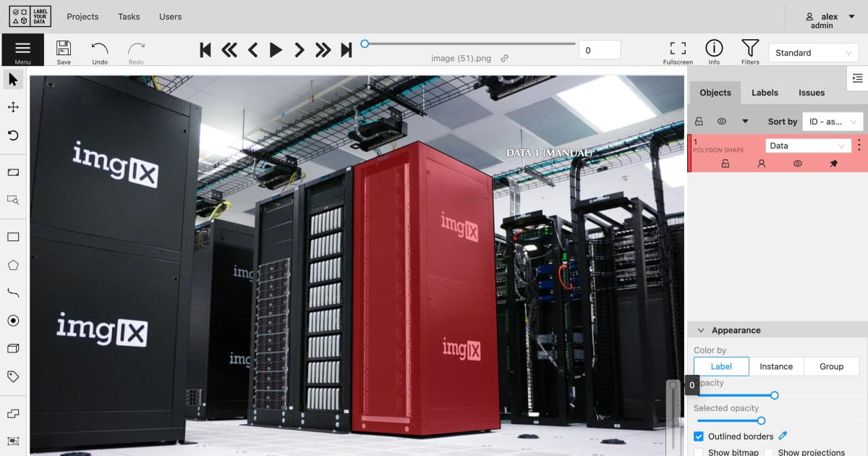Screen dimensions: 868x456
Task: Select the rectangle drawing tool
Action: (x=13, y=237)
